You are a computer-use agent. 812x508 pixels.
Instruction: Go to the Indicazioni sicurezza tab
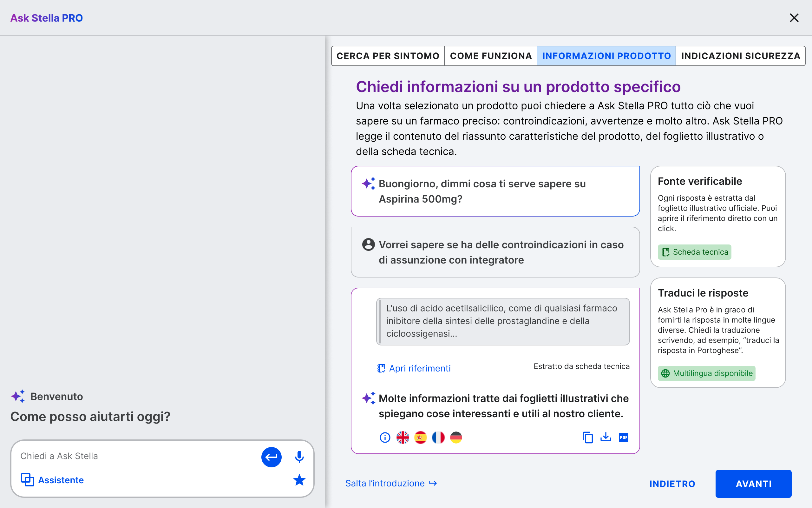[741, 56]
